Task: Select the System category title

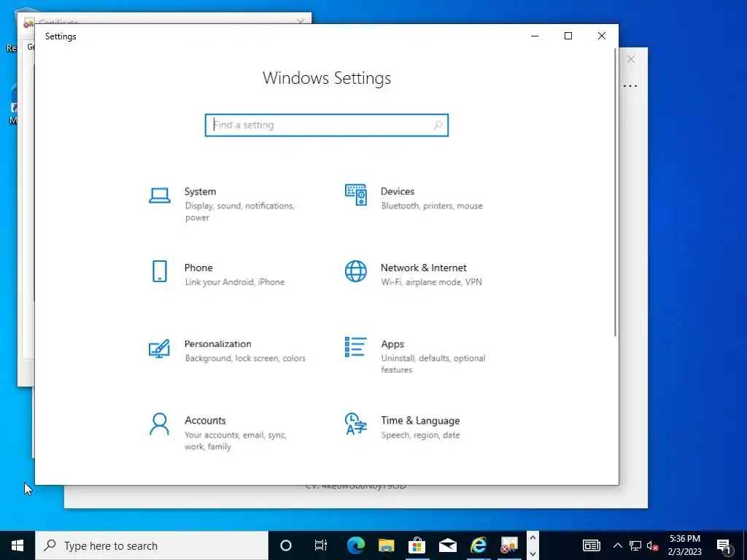Action: (x=200, y=192)
